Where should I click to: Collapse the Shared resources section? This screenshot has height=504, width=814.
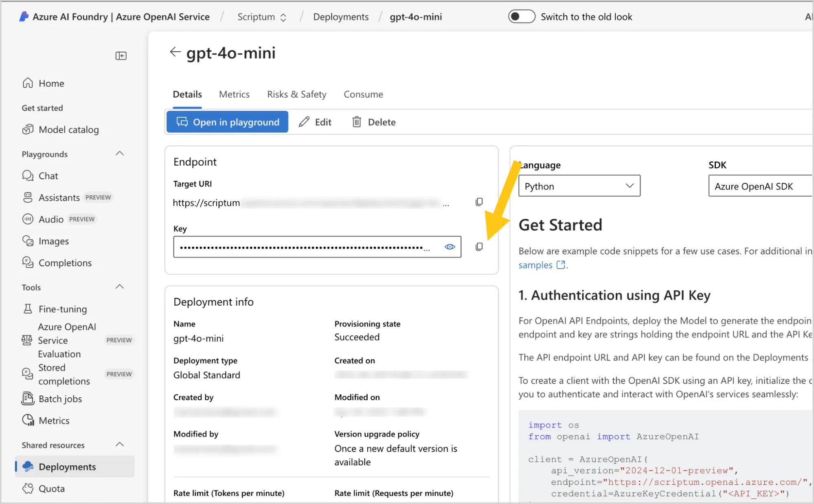click(120, 445)
